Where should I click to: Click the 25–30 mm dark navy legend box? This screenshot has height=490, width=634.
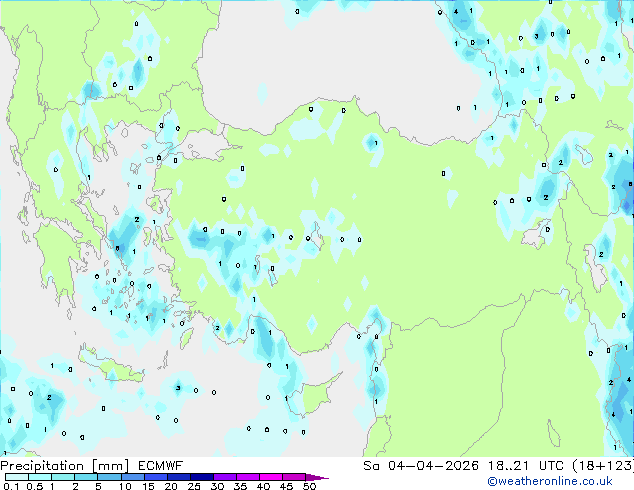(x=201, y=477)
